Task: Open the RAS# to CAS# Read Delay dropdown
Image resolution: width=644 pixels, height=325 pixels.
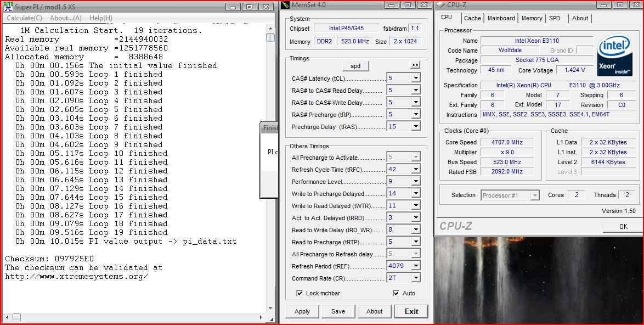Action: coord(416,90)
